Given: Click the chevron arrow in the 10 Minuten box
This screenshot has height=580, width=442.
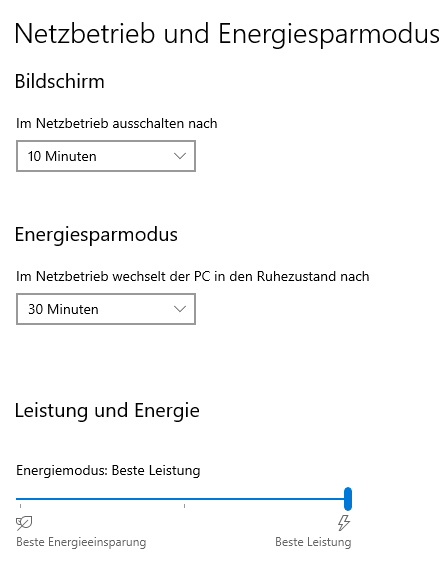Looking at the screenshot, I should point(180,156).
